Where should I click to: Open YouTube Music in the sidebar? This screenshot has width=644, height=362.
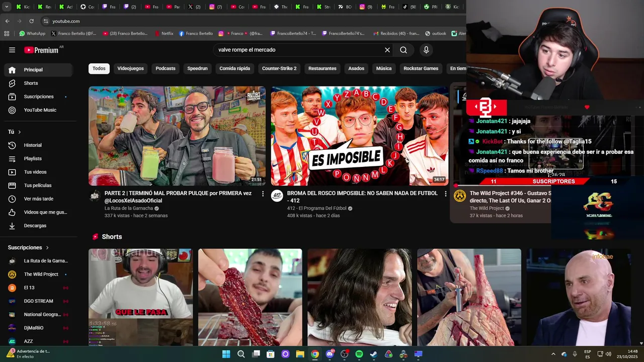tap(38, 110)
